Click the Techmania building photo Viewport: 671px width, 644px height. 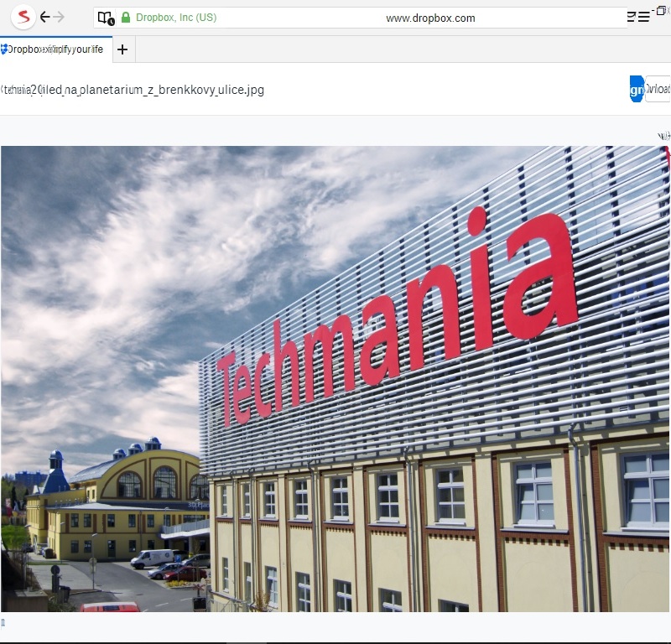[x=335, y=379]
